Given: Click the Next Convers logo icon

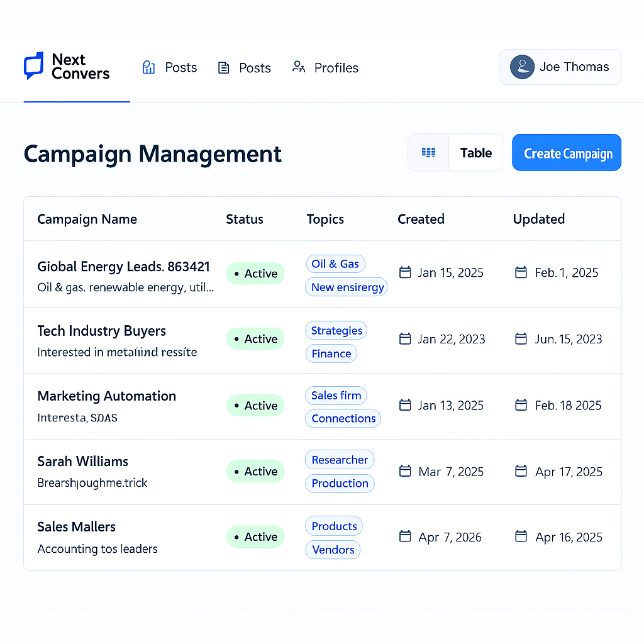Looking at the screenshot, I should point(34,65).
